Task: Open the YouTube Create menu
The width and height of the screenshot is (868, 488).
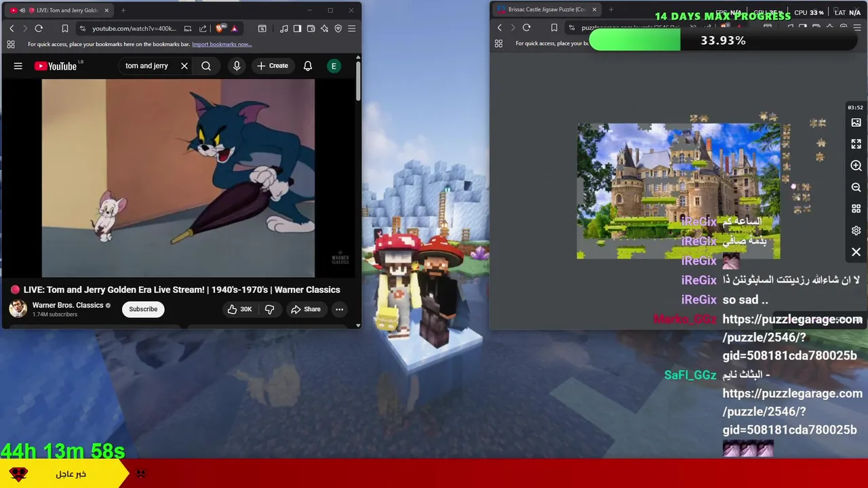Action: click(x=272, y=66)
